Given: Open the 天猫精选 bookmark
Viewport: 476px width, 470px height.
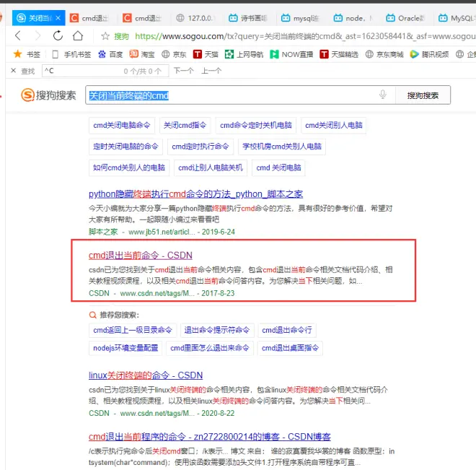Looking at the screenshot, I should point(339,54).
